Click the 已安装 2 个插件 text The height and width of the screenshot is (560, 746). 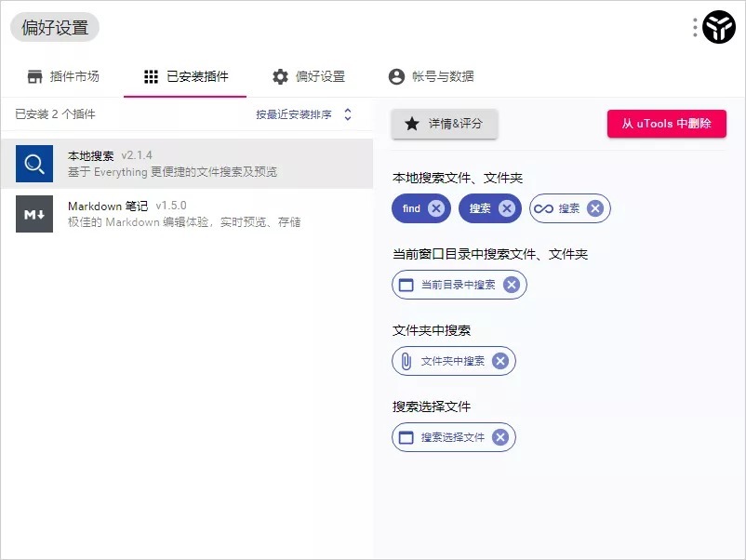55,114
